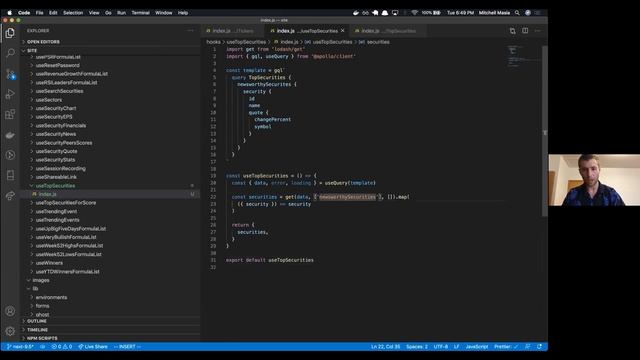The height and width of the screenshot is (360, 640).
Task: Click the code minimap preview
Action: click(524, 56)
